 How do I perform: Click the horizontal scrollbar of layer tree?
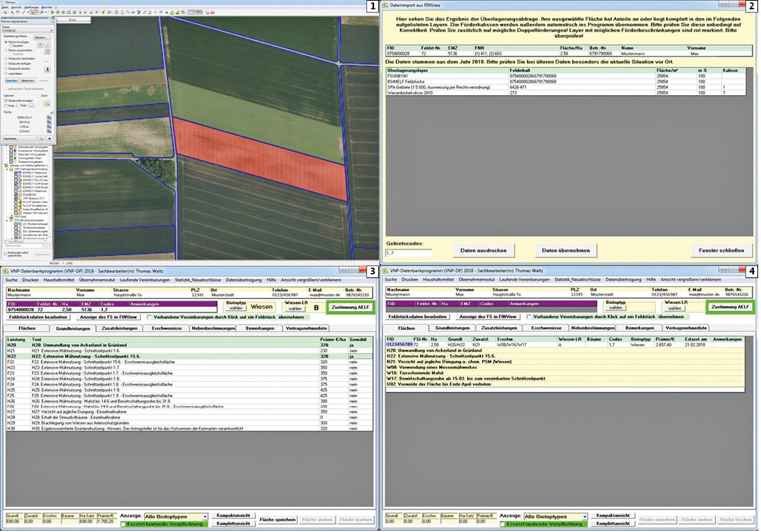coord(25,241)
